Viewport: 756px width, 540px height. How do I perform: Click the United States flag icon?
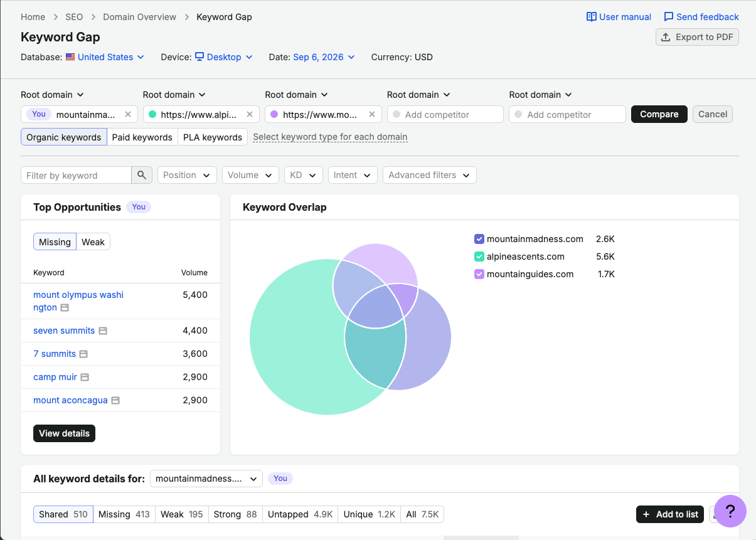coord(70,57)
